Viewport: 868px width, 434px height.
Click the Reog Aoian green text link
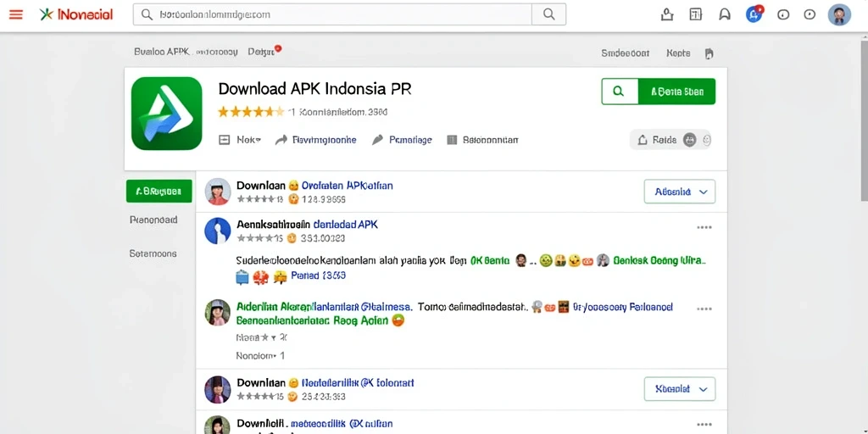point(359,320)
